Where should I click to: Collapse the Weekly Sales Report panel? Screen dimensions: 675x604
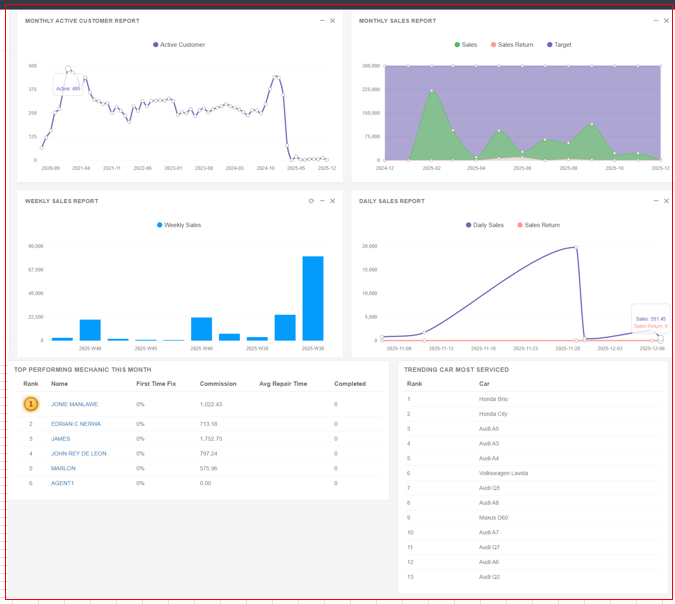[x=322, y=201]
